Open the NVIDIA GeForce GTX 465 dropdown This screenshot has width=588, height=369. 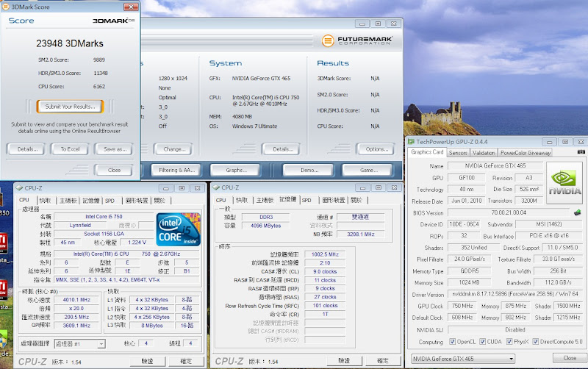point(463,359)
